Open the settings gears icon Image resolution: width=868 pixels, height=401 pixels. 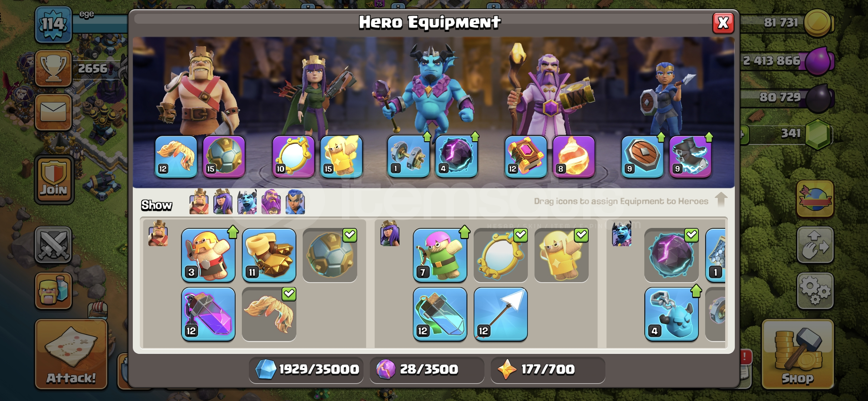[815, 291]
